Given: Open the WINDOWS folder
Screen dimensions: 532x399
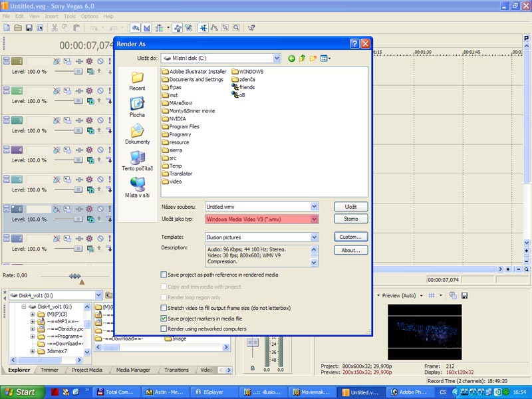Looking at the screenshot, I should [x=247, y=72].
